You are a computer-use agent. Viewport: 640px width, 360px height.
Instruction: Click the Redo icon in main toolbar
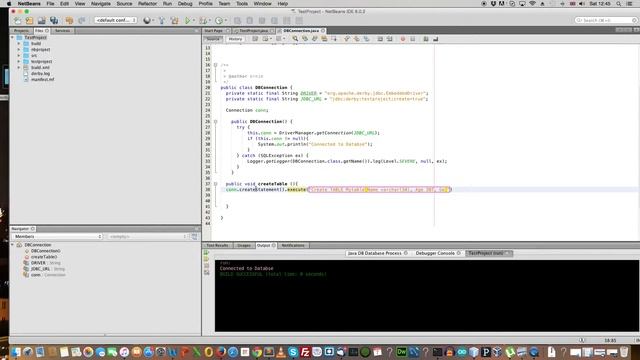coord(82,20)
